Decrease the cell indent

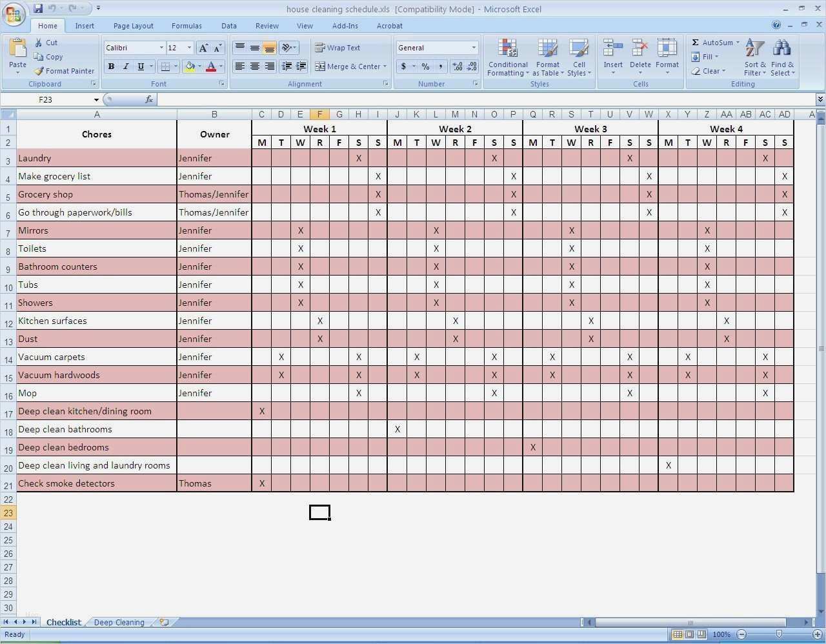pyautogui.click(x=287, y=66)
